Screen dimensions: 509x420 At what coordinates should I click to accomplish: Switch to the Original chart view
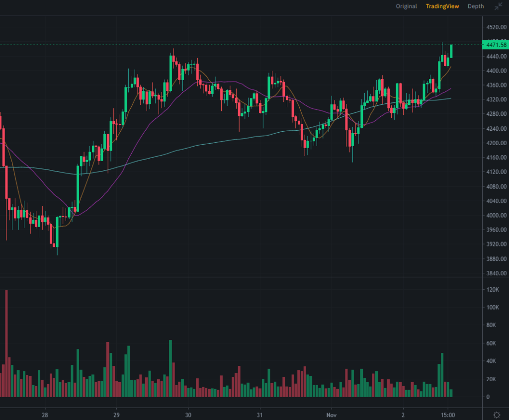[406, 6]
